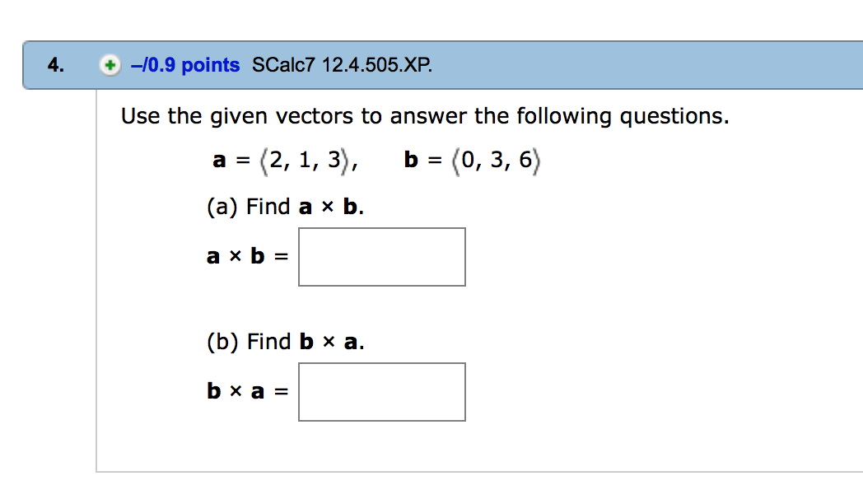Click the bold a in the vector definition
Viewport: 863px width, 504px height.
point(218,160)
